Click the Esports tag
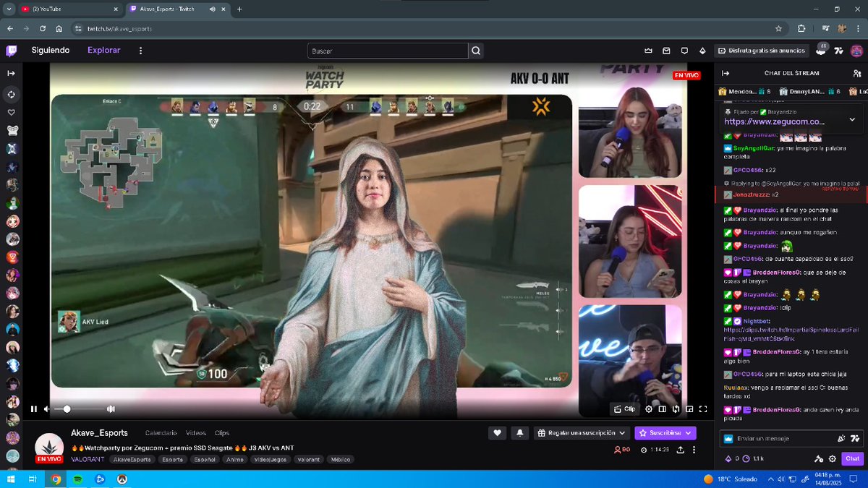Image resolution: width=868 pixels, height=488 pixels. (172, 459)
